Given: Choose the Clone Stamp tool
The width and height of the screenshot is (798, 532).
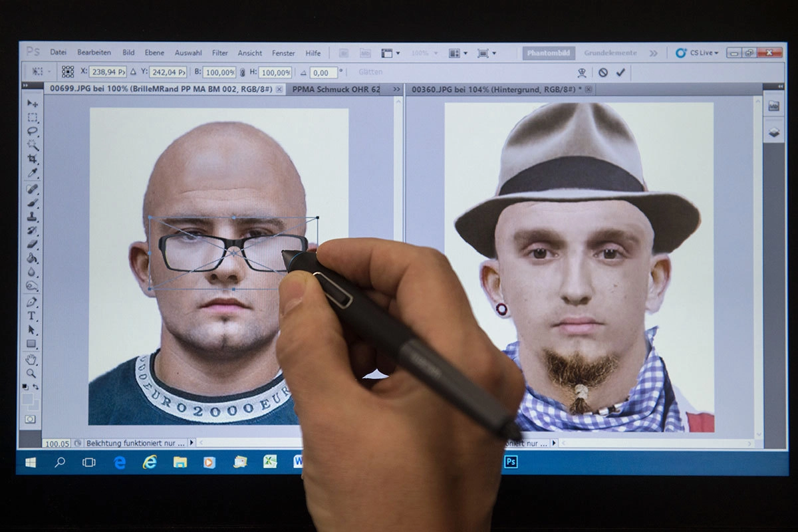Looking at the screenshot, I should [32, 217].
